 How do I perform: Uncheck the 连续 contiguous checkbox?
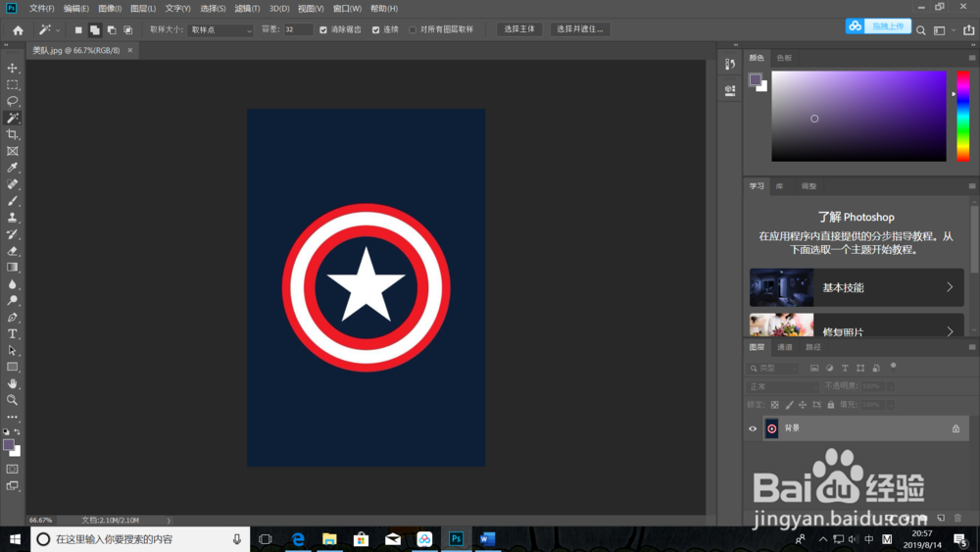tap(375, 30)
